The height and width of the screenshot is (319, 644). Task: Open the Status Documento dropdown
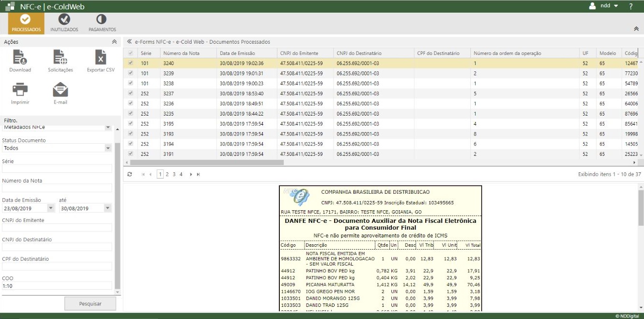coord(108,148)
